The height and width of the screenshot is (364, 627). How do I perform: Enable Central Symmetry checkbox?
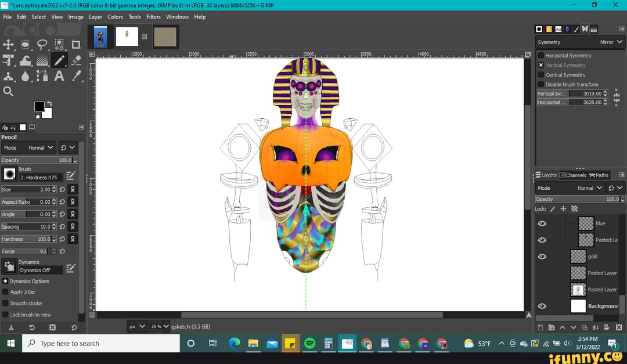[541, 74]
